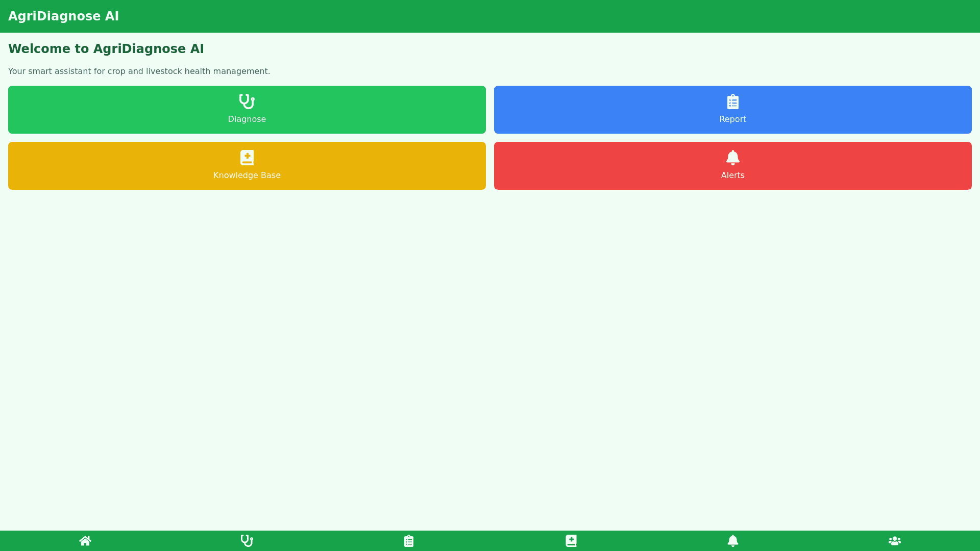Viewport: 980px width, 551px height.
Task: Select the blue Report card label
Action: pyautogui.click(x=733, y=119)
